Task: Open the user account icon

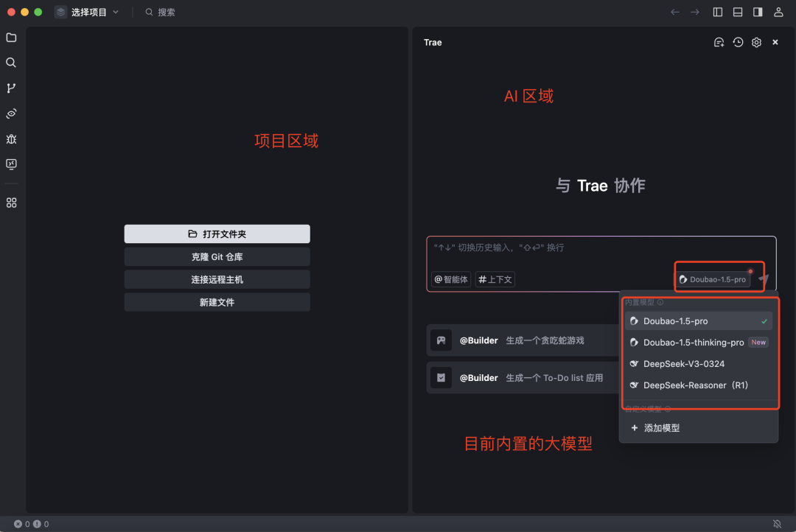Action: 778,13
